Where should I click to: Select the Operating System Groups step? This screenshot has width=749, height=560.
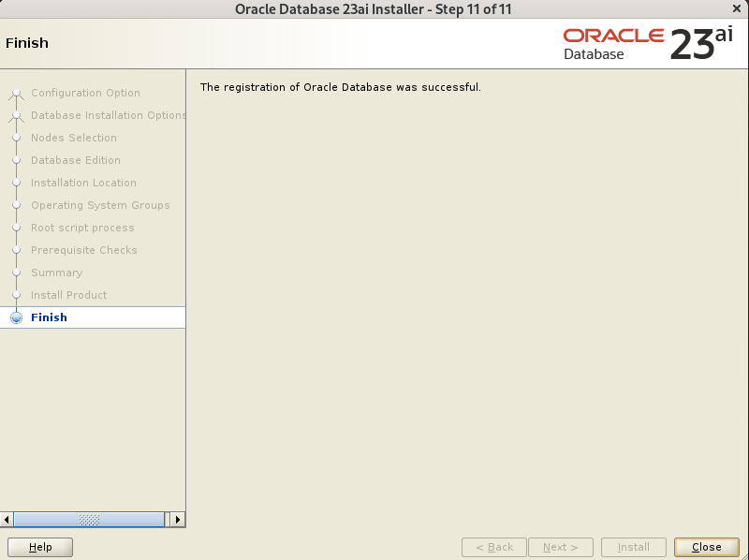tap(100, 205)
